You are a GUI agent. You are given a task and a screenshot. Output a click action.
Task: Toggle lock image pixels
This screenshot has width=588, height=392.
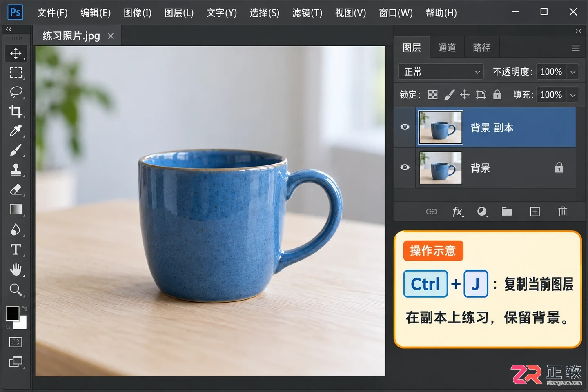click(449, 95)
